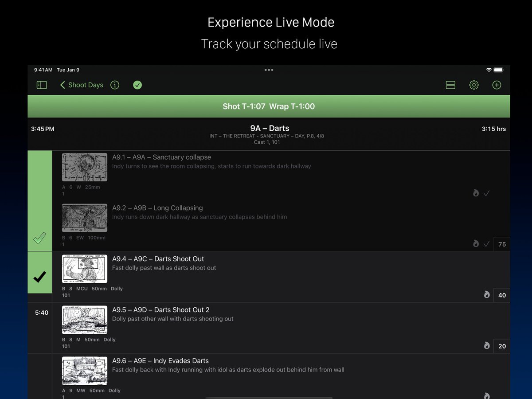Toggle checkmark on Long Collapsing row
This screenshot has width=532, height=399.
[x=486, y=244]
